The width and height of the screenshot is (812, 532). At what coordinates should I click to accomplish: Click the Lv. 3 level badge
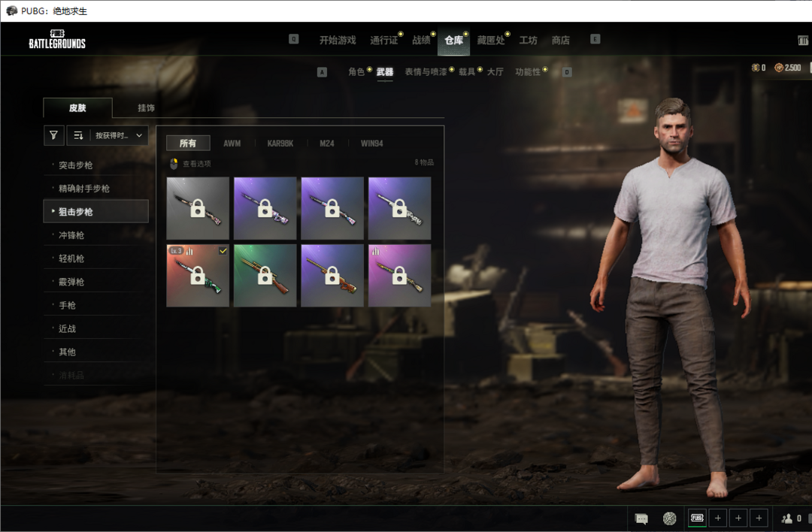point(176,251)
